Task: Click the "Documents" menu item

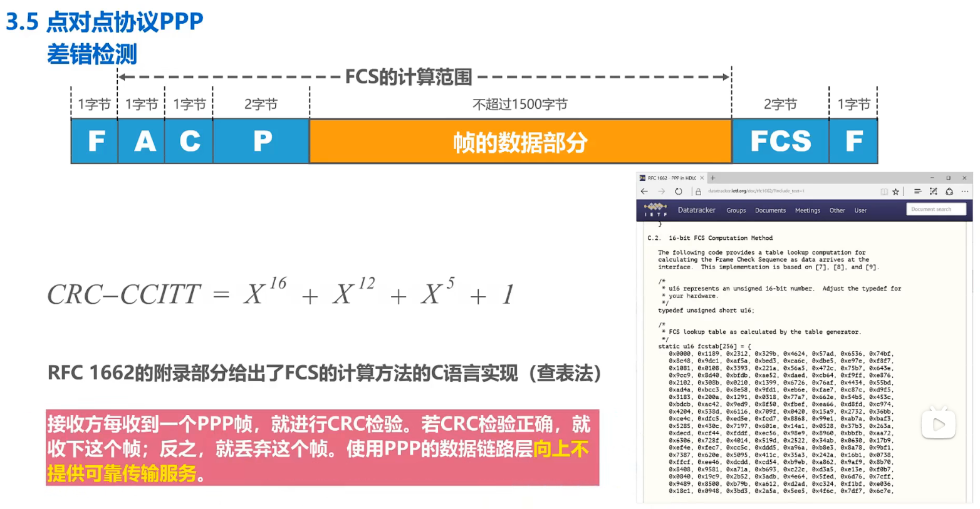Action: pos(771,210)
